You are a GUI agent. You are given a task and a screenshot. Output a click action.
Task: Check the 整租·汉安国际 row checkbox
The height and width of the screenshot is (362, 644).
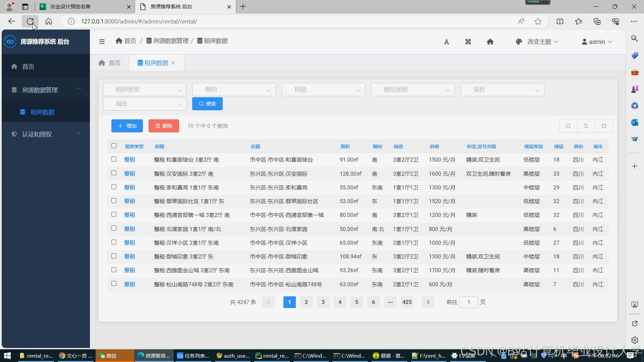click(114, 173)
